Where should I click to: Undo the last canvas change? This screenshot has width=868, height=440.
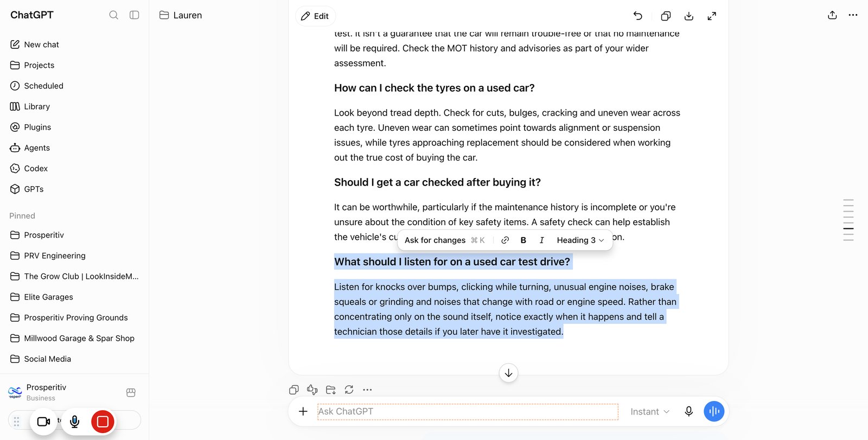(x=638, y=16)
